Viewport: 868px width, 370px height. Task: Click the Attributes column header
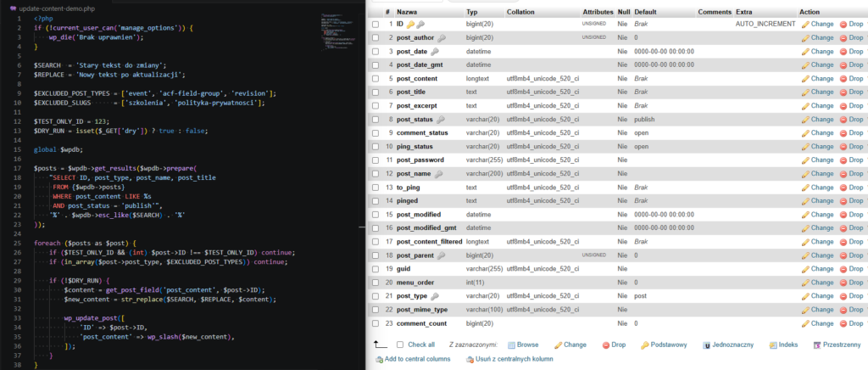[x=598, y=12]
